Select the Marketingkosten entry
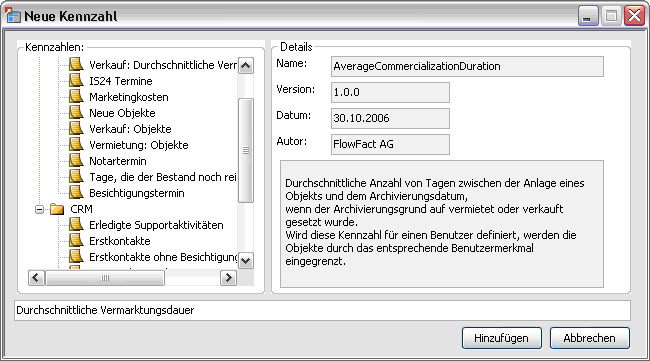Viewport: 650px width, 361px height. point(129,97)
